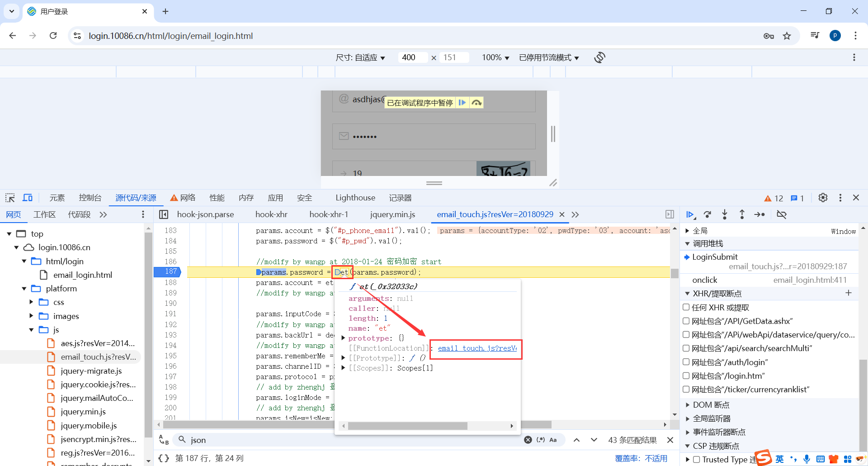The height and width of the screenshot is (466, 868).
Task: Switch to jquery.min.js source tab
Action: (392, 214)
